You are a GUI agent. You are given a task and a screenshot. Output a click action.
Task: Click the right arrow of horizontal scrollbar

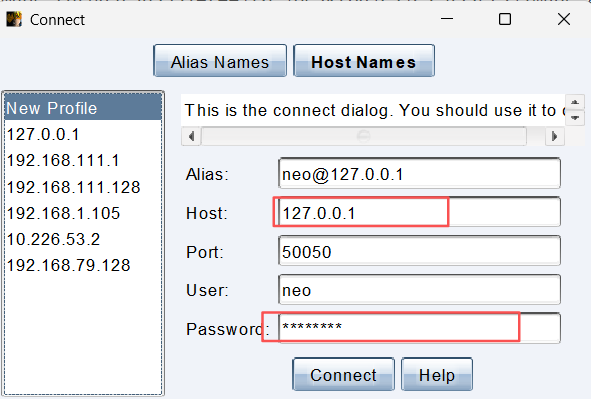tap(554, 136)
